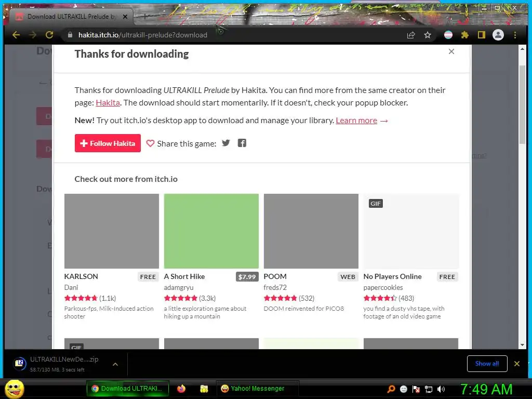Open the flag tray icon with red X
532x399 pixels.
coord(416,389)
